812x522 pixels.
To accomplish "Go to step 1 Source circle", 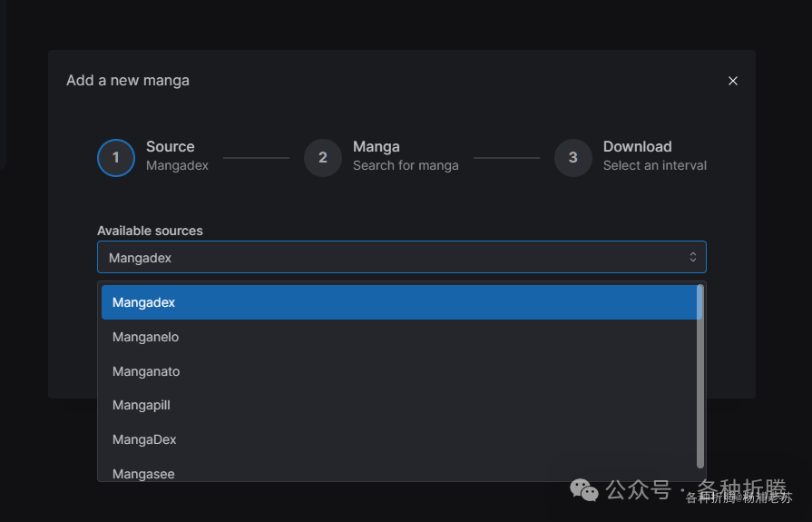I will pos(116,158).
